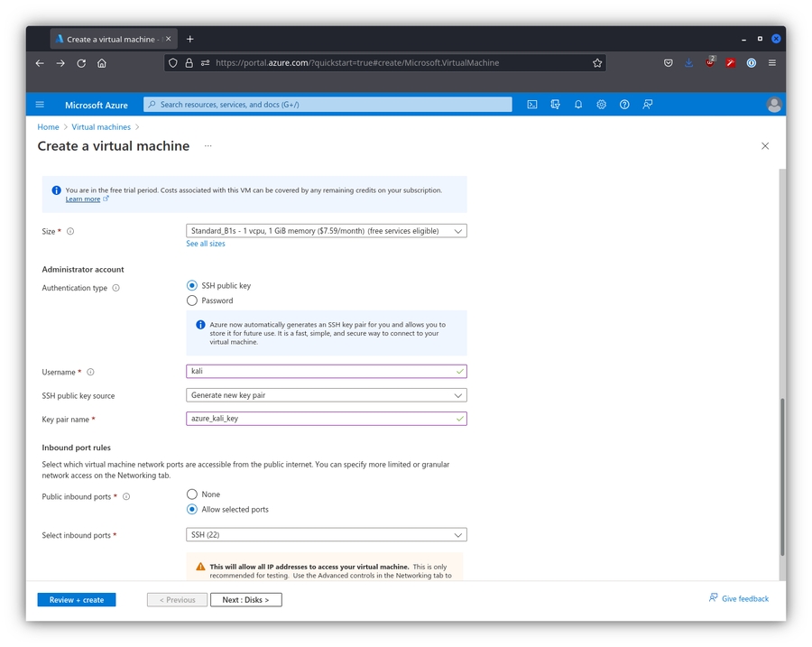The image size is (812, 647).
Task: Open the Azure portal hamburger menu
Action: click(40, 105)
